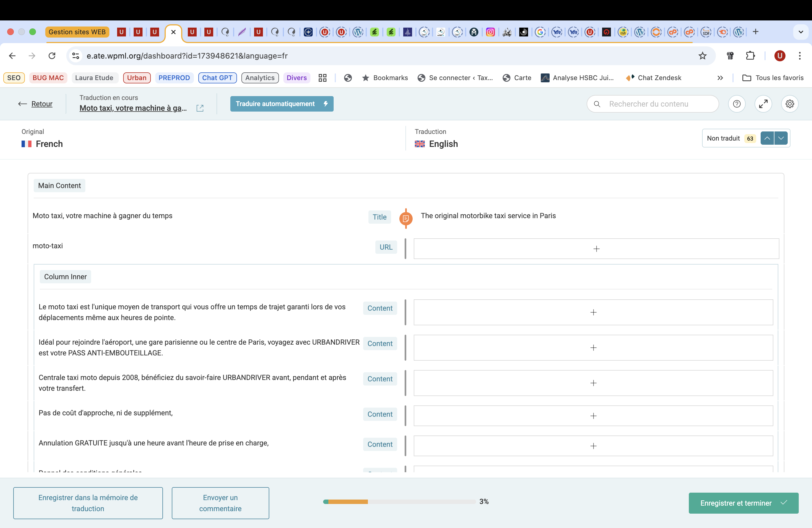Image resolution: width=812 pixels, height=528 pixels.
Task: Toggle fullscreen with the expand arrows icon
Action: tap(763, 104)
